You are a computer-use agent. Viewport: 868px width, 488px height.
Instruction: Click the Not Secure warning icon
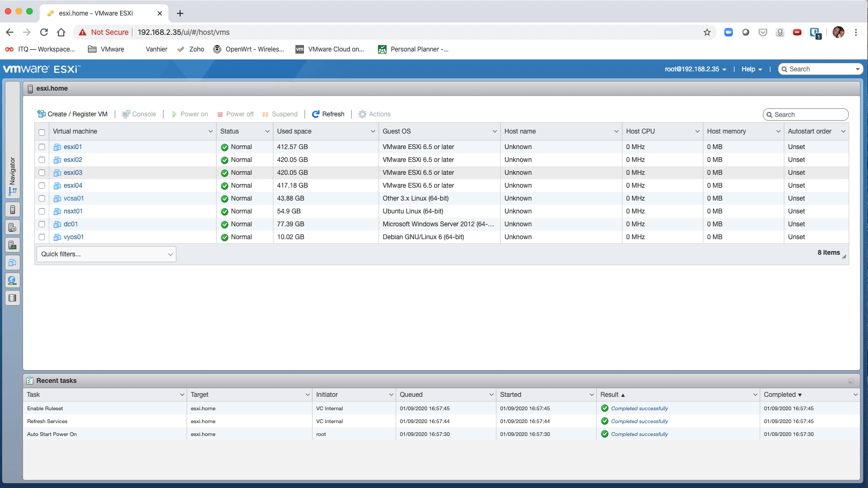(x=83, y=32)
